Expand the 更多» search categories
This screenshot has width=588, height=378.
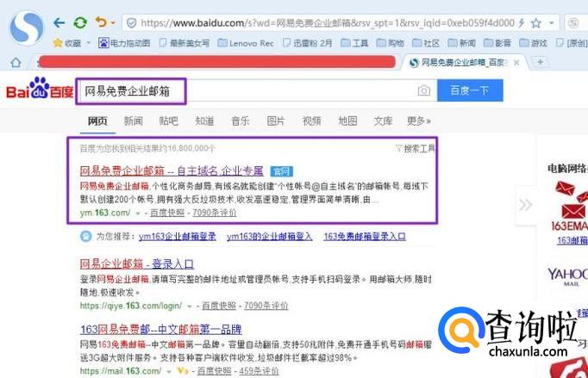coord(419,121)
